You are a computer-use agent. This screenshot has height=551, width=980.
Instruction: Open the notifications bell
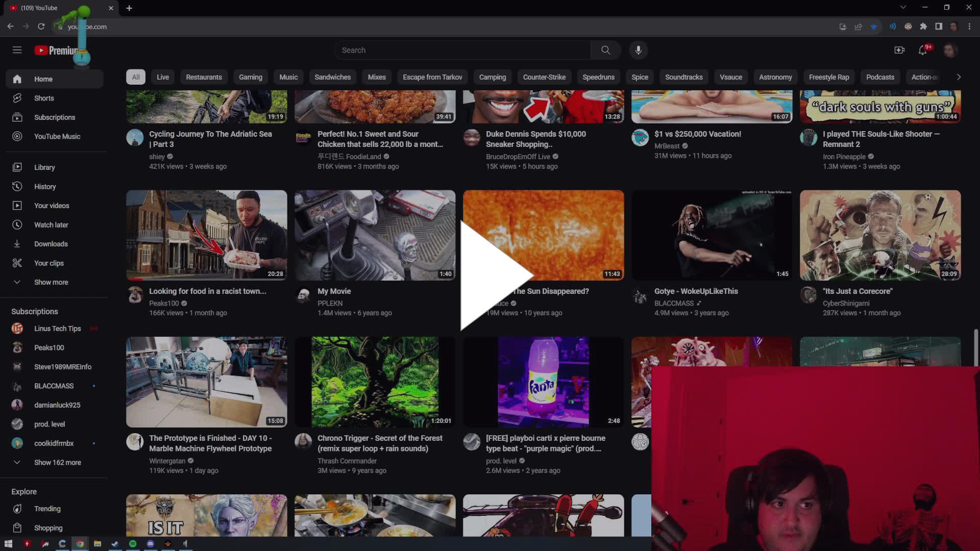pos(923,50)
